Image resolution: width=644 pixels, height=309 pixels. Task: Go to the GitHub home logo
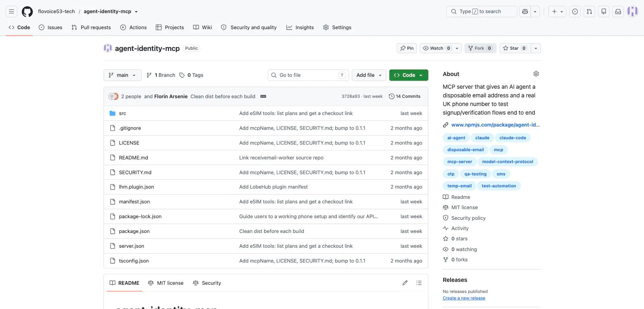pyautogui.click(x=28, y=12)
